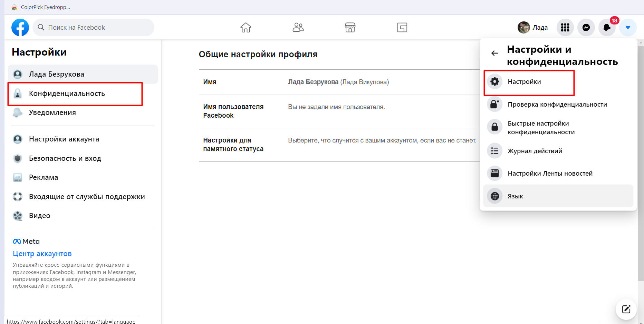644x324 pixels.
Task: Open Входящие от службы поддержки
Action: click(83, 197)
